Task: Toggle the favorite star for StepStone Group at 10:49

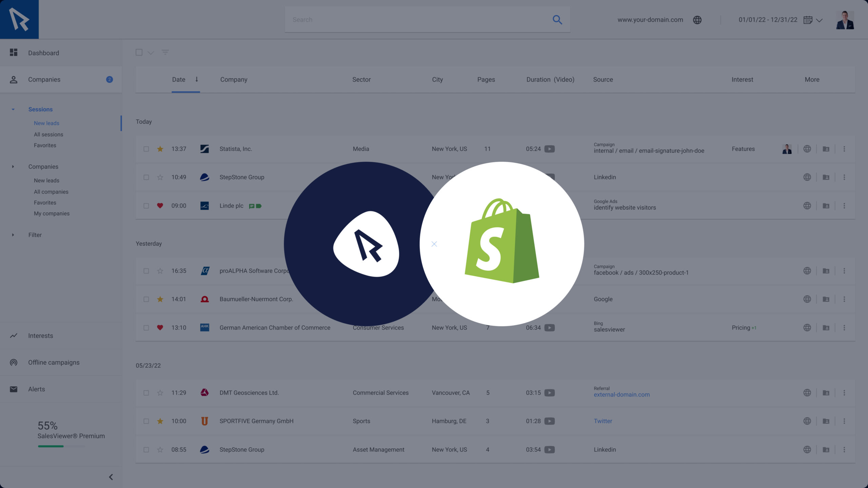Action: coord(160,177)
